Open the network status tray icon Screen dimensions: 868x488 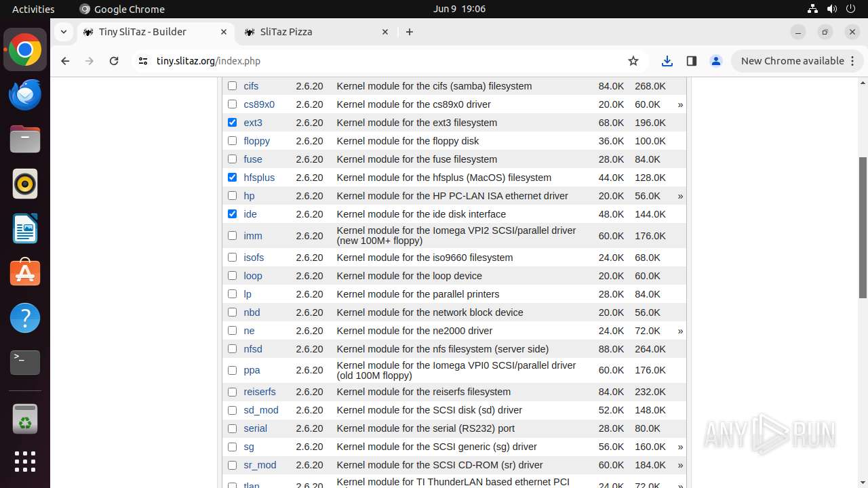[812, 9]
